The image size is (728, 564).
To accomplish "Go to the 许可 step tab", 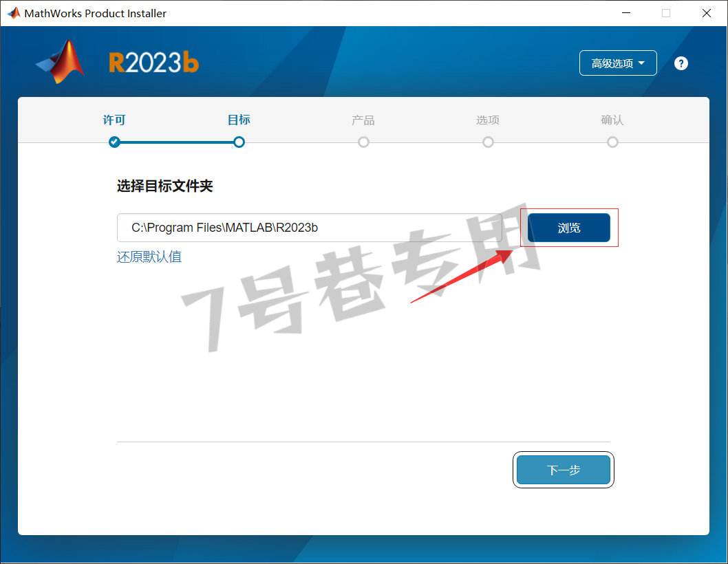I will (x=114, y=120).
